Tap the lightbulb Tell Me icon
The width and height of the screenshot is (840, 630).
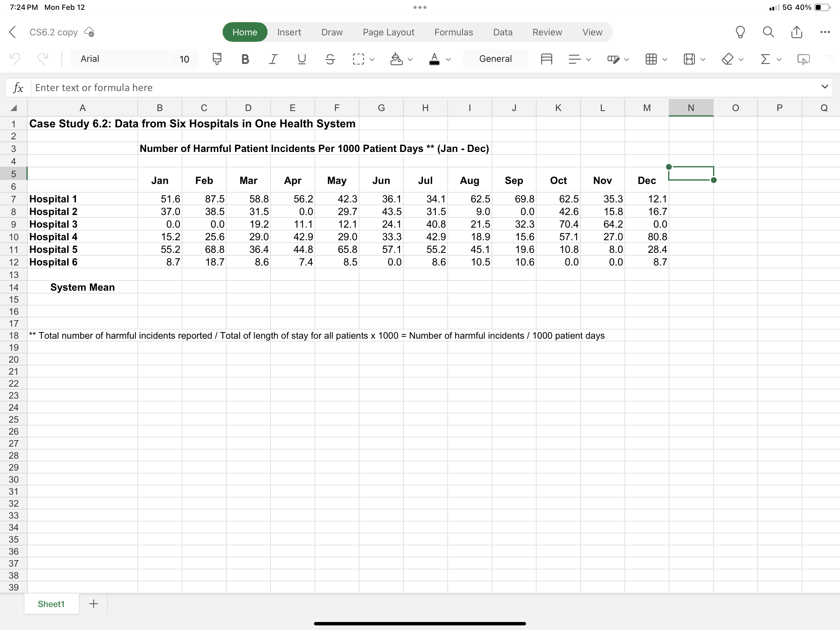(x=740, y=32)
